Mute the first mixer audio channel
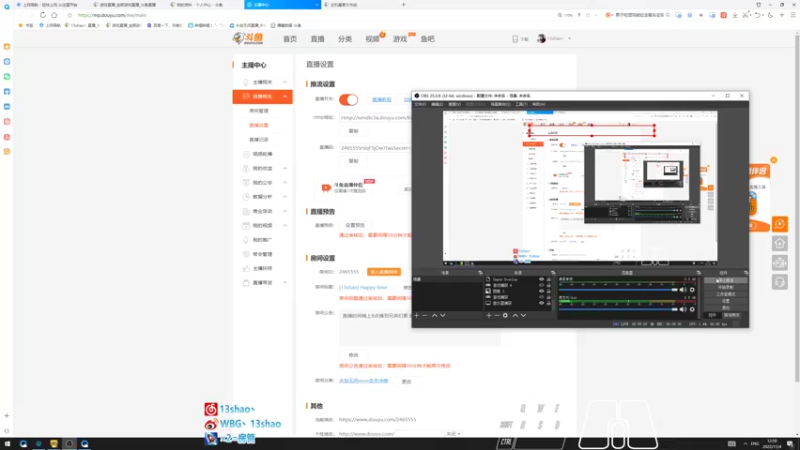Image resolution: width=800 pixels, height=450 pixels. tap(683, 290)
